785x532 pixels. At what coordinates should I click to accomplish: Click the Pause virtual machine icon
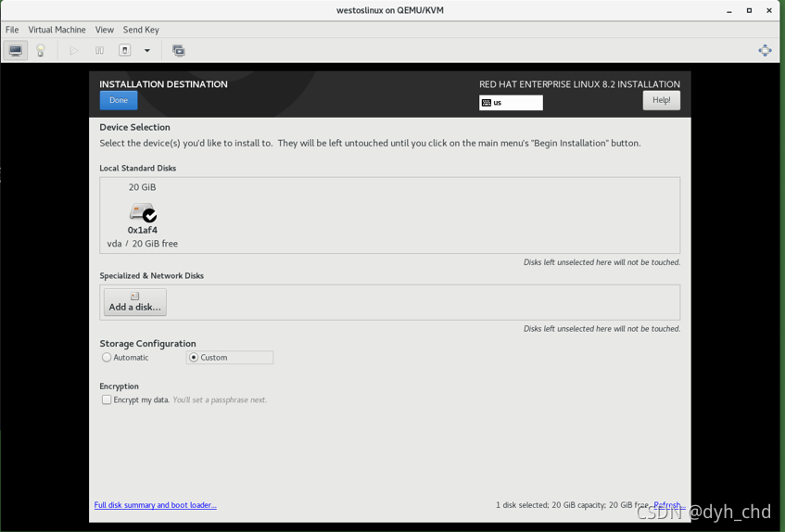pos(99,50)
